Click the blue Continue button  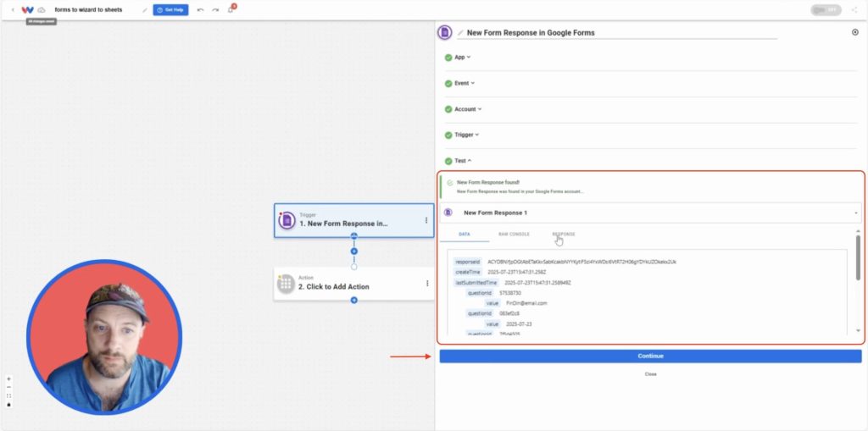pyautogui.click(x=650, y=356)
